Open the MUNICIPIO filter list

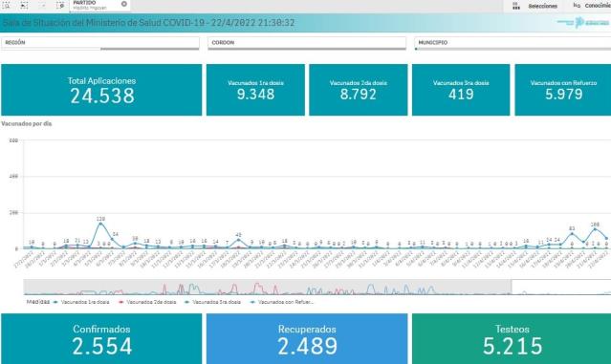coord(513,43)
